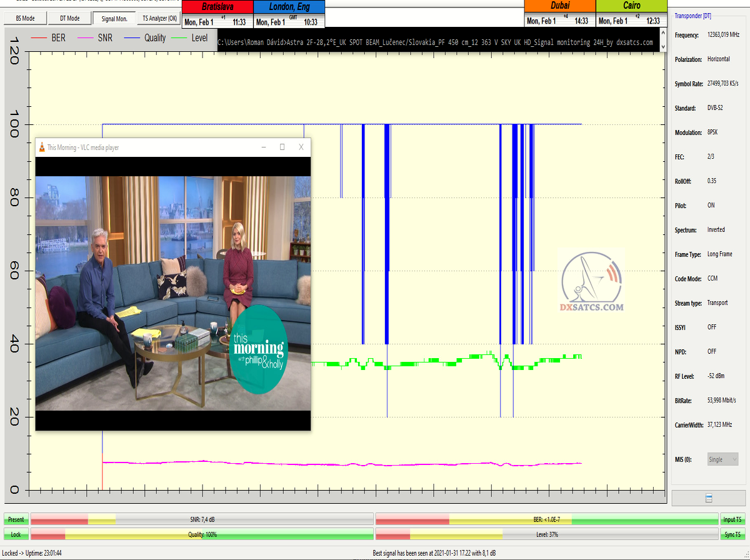Click the London, Eng clock header

289,7
